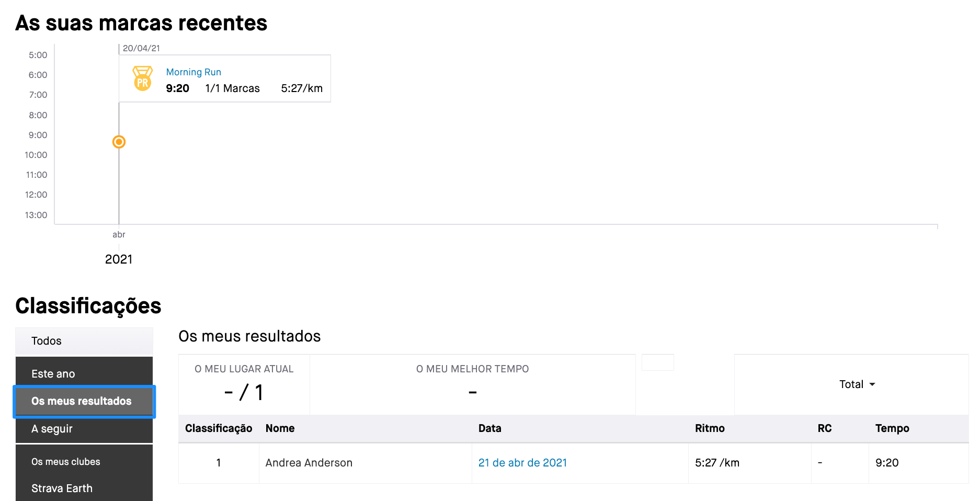Select the orange data point on chart

click(119, 142)
